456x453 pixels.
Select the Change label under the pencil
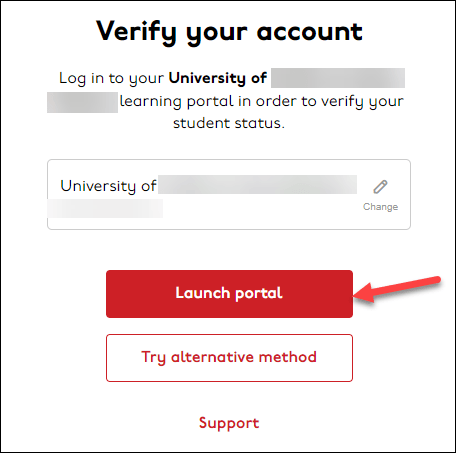(x=380, y=207)
